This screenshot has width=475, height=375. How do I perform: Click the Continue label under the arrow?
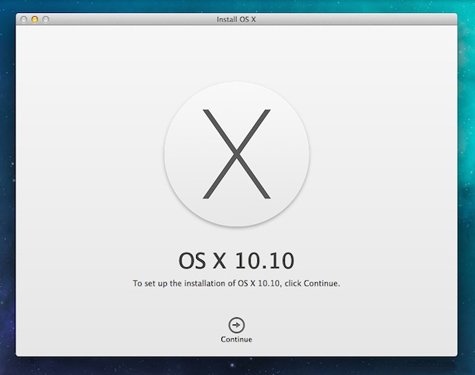pos(236,339)
